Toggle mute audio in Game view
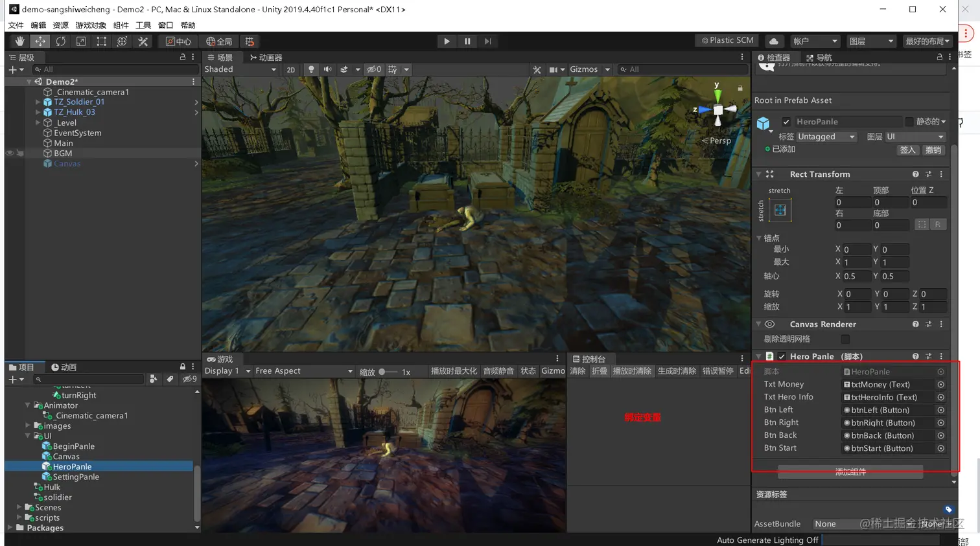 pyautogui.click(x=498, y=371)
